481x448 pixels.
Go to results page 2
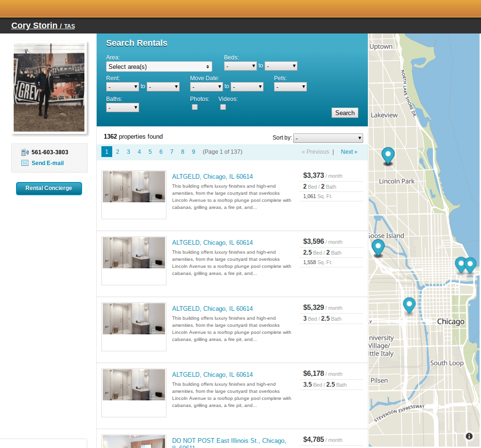[117, 152]
